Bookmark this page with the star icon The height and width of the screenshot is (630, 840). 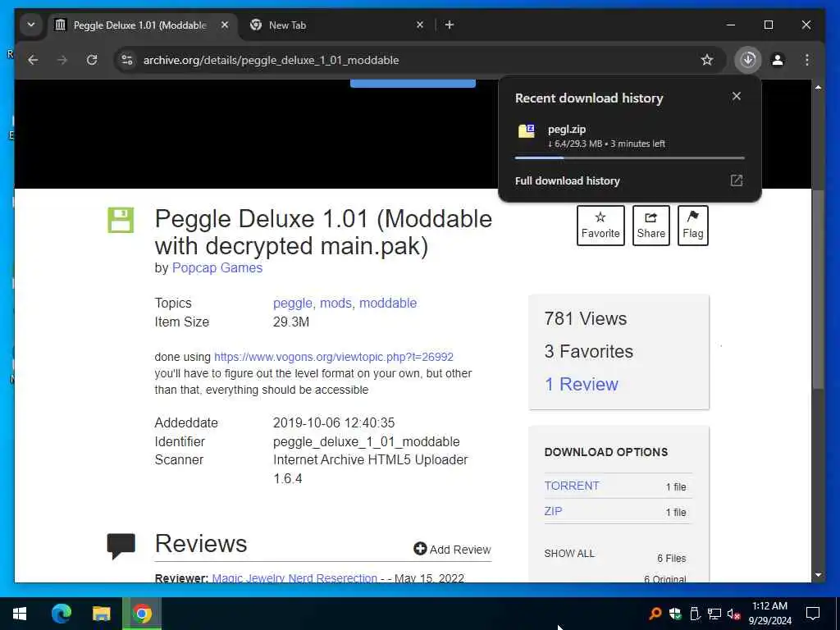[707, 60]
